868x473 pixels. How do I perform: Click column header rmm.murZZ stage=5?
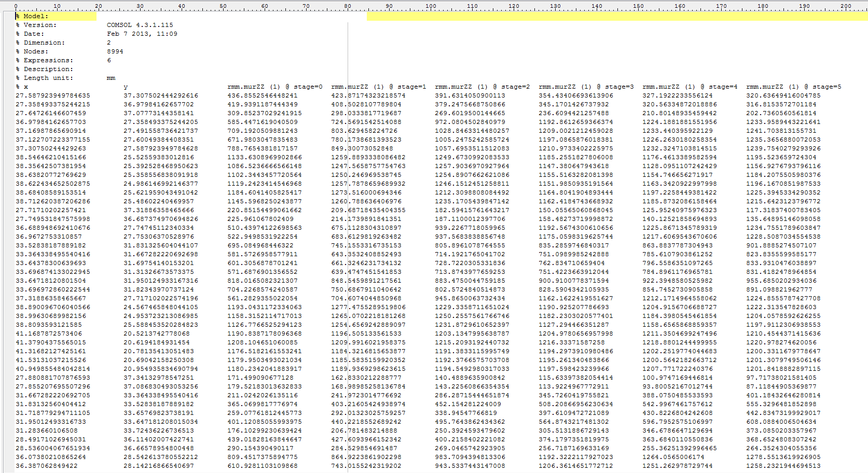point(793,87)
